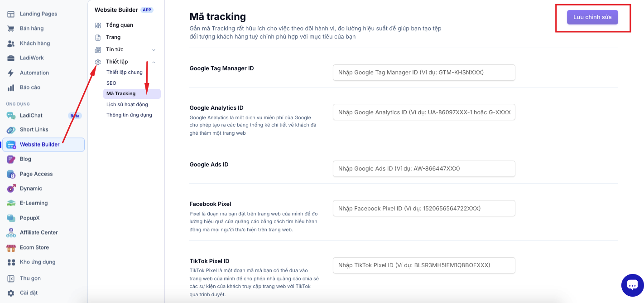The image size is (644, 303).
Task: Open the E-Learning app icon
Action: 11,203
